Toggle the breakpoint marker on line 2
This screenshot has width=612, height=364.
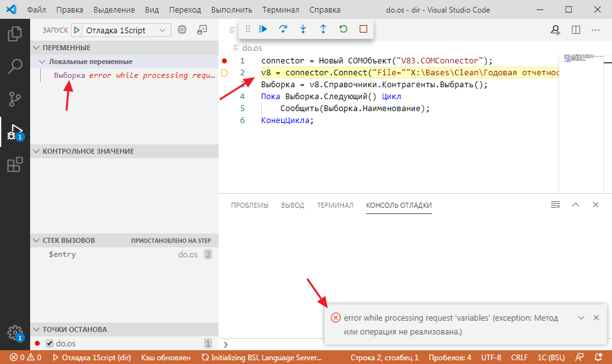click(x=224, y=73)
